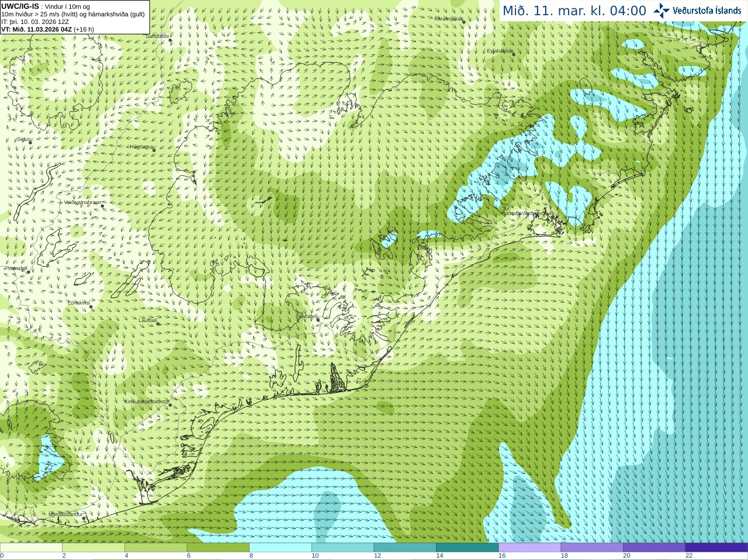
Task: Click the 2–4 m/s light green legend swatch
Action: 93,548
